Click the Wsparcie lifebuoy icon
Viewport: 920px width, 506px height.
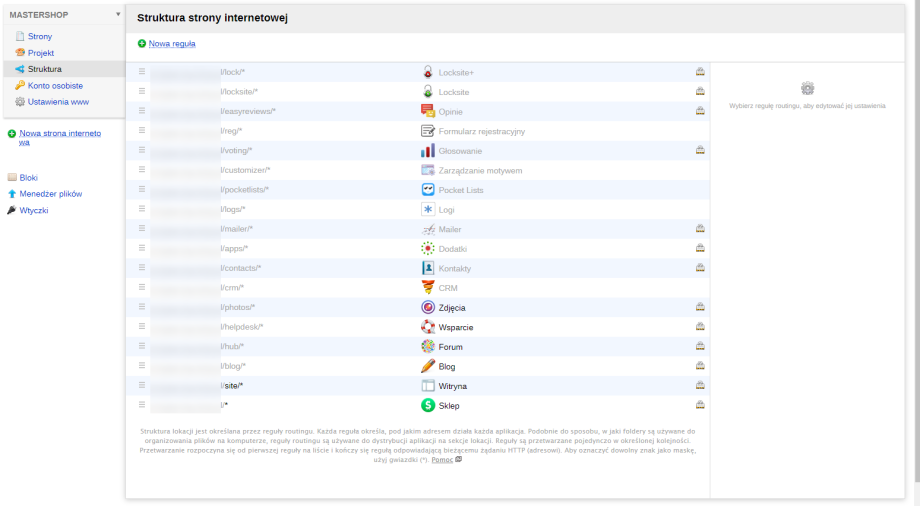pos(428,327)
